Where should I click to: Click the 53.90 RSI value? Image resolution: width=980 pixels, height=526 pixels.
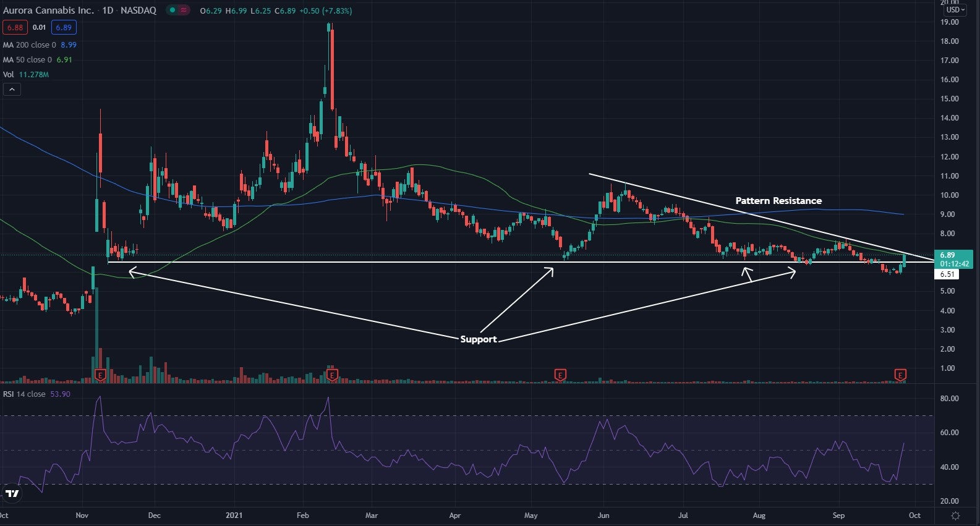61,394
